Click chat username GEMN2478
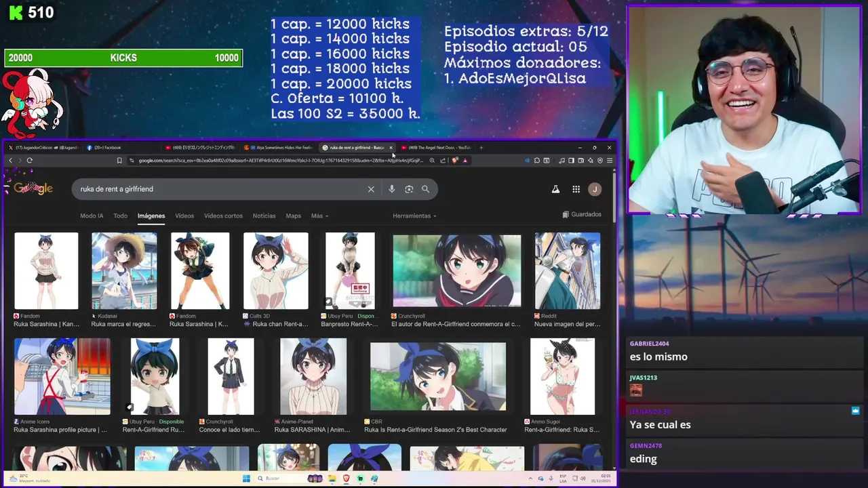The width and height of the screenshot is (868, 488). point(646,446)
